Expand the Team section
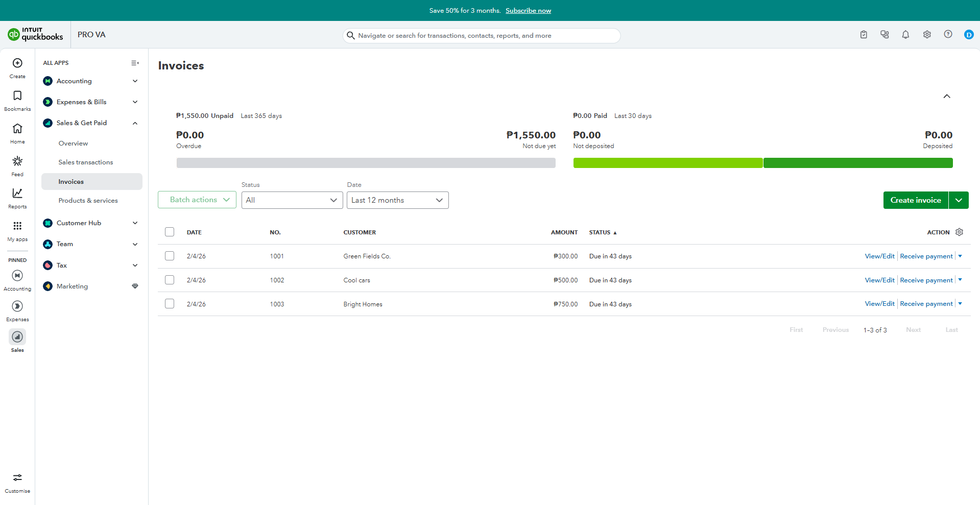The image size is (980, 505). [135, 244]
